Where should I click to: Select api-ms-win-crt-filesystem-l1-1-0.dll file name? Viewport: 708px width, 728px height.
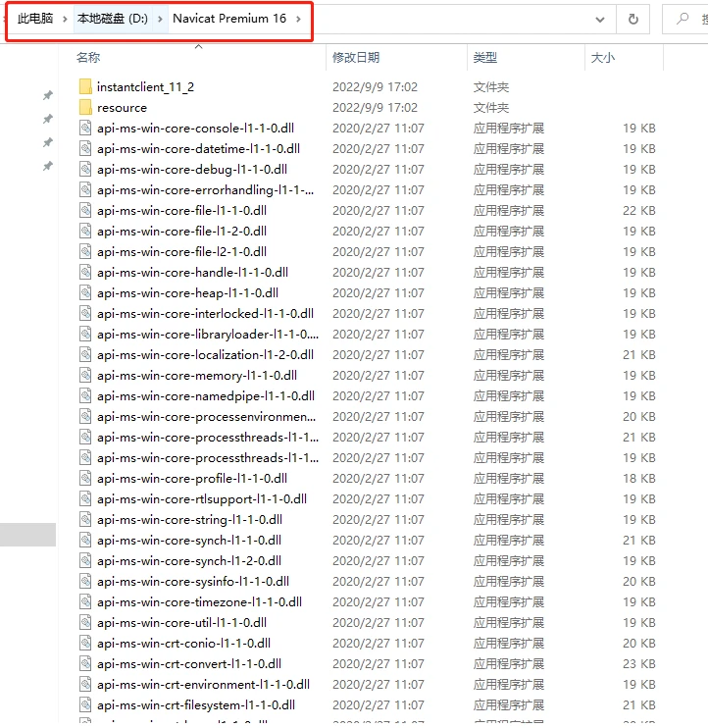[x=196, y=704]
